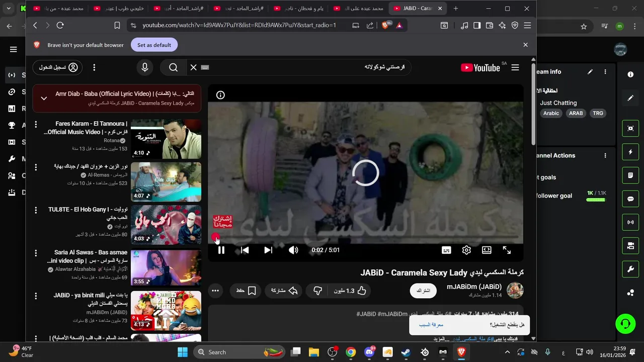This screenshot has width=644, height=362.
Task: Switch player to theater mode
Action: [x=487, y=250]
